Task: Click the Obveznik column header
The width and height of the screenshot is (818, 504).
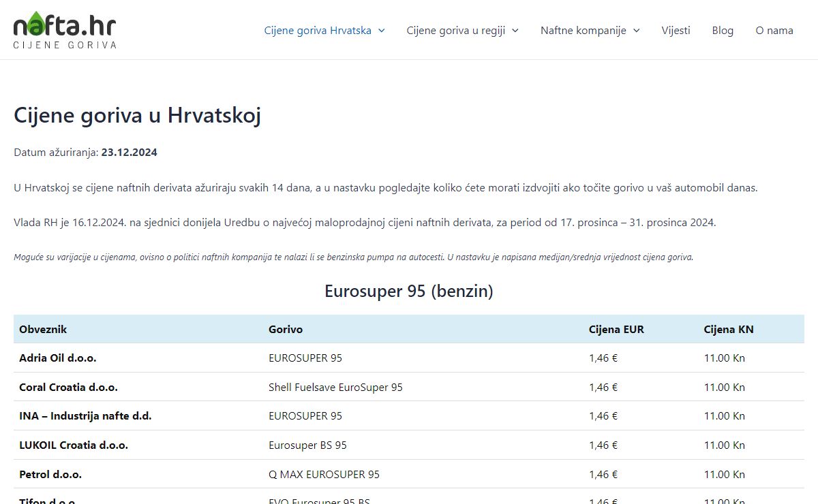Action: pos(43,330)
